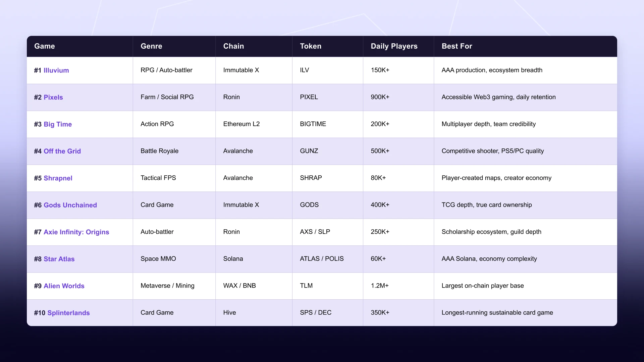
Task: Open the Illuvium game link
Action: point(56,70)
